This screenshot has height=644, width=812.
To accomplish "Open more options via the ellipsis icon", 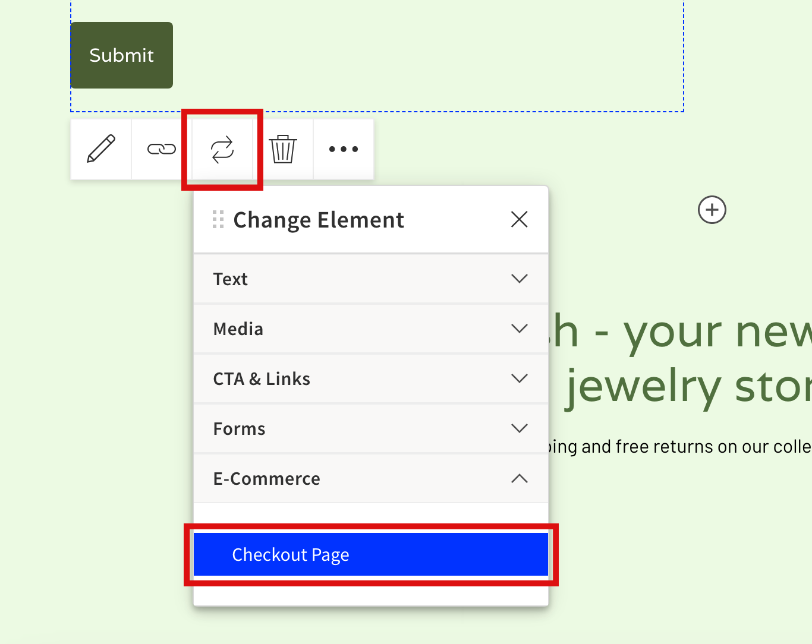I will (343, 149).
